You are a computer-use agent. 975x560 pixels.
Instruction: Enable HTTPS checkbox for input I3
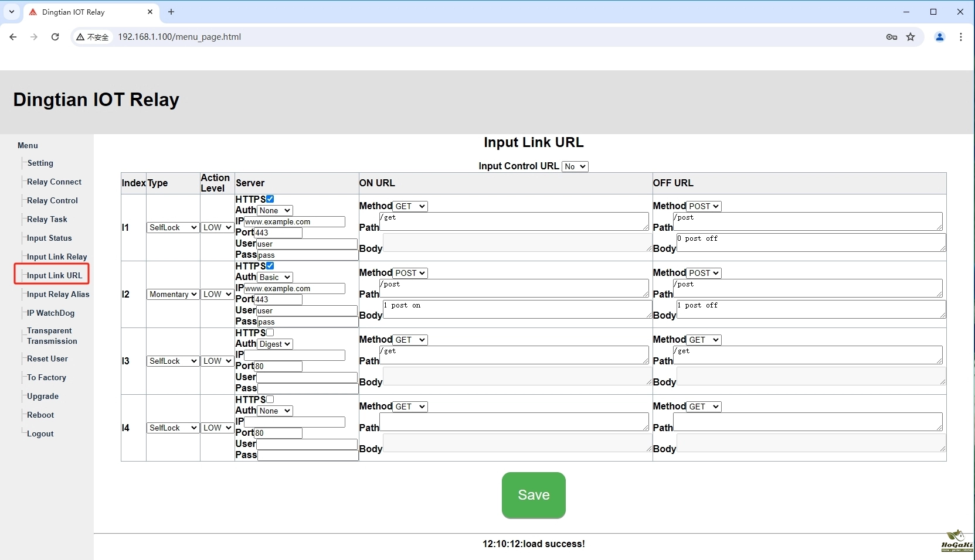point(270,333)
